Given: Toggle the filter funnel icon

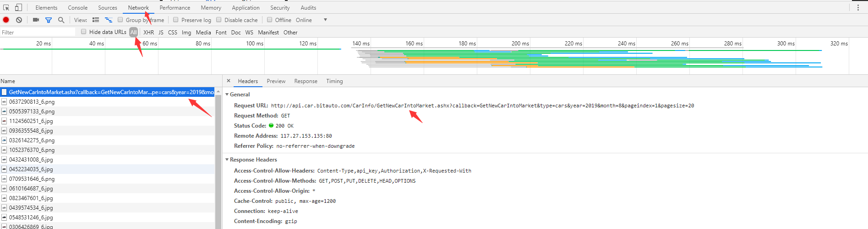Looking at the screenshot, I should click(x=49, y=20).
